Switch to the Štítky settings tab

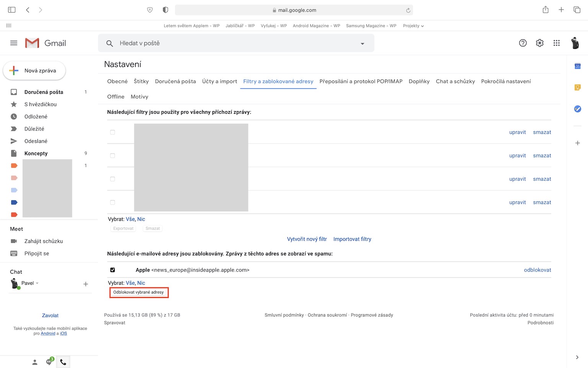click(141, 81)
